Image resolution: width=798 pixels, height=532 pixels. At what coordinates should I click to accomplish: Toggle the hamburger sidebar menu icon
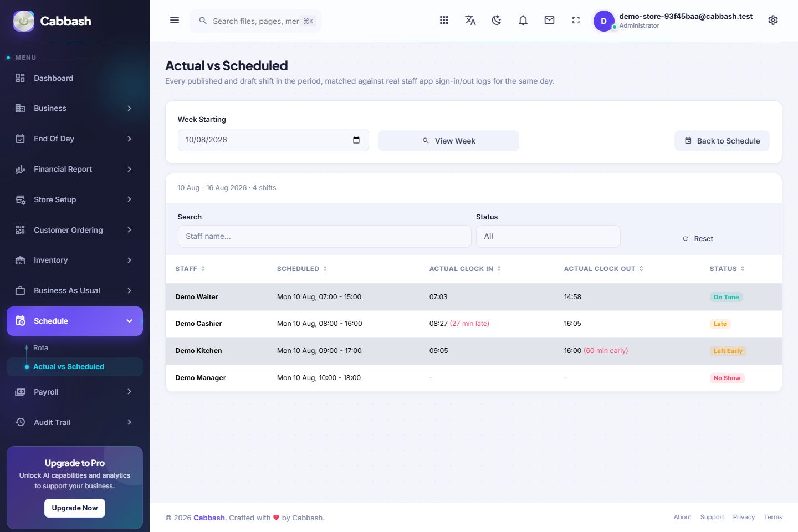(175, 21)
